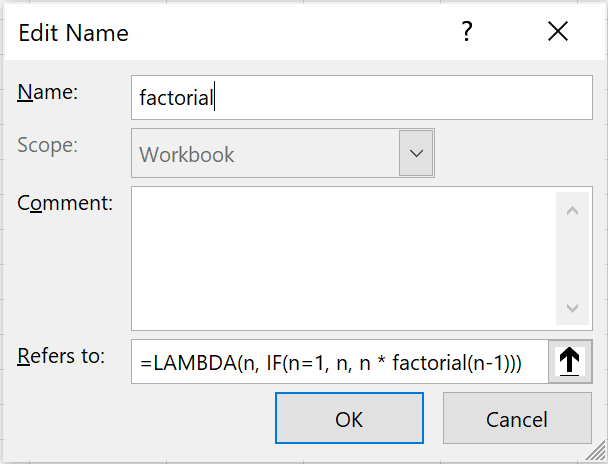
Task: Click the Name: label
Action: tap(48, 92)
